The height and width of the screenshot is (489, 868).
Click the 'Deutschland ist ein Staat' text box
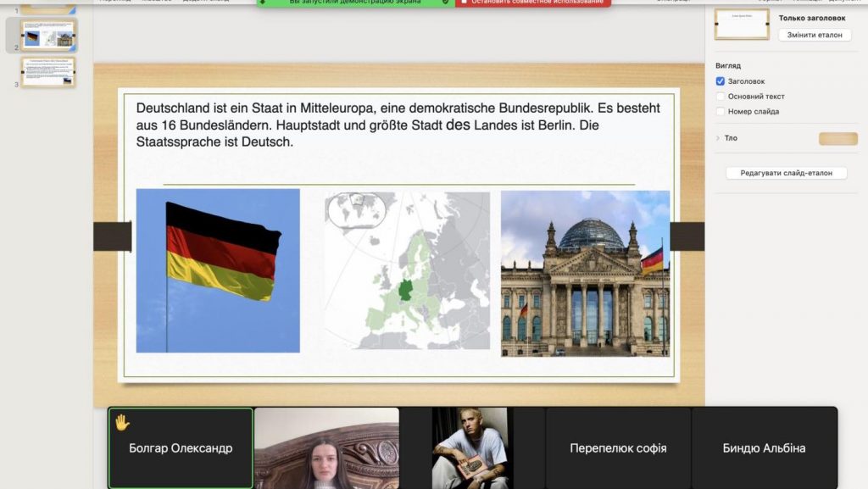point(398,125)
